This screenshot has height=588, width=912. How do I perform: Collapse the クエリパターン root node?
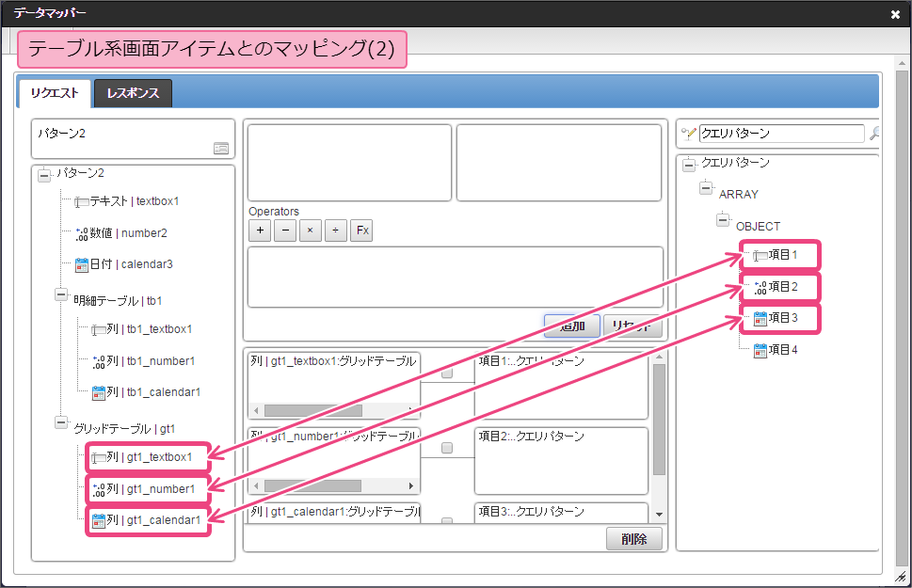coord(689,166)
